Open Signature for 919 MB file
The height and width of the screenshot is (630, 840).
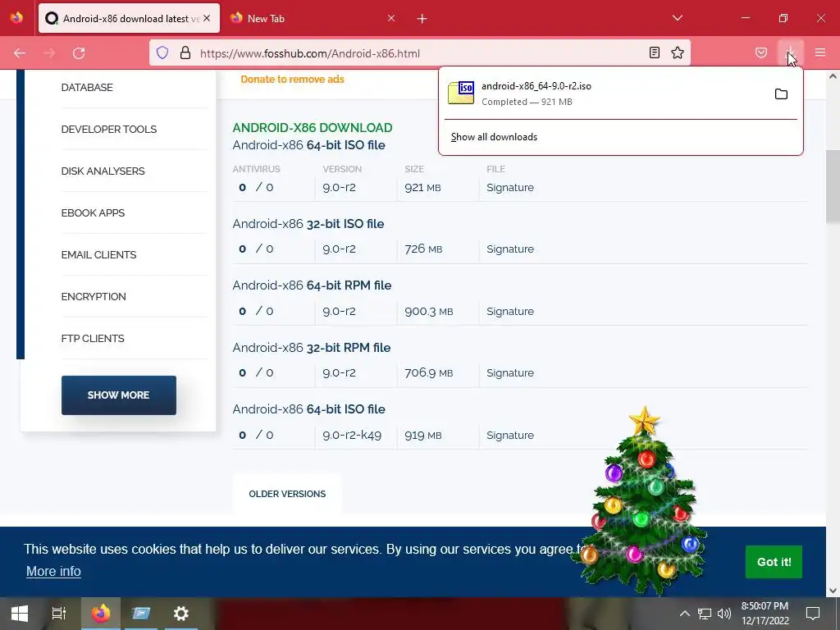click(x=510, y=435)
